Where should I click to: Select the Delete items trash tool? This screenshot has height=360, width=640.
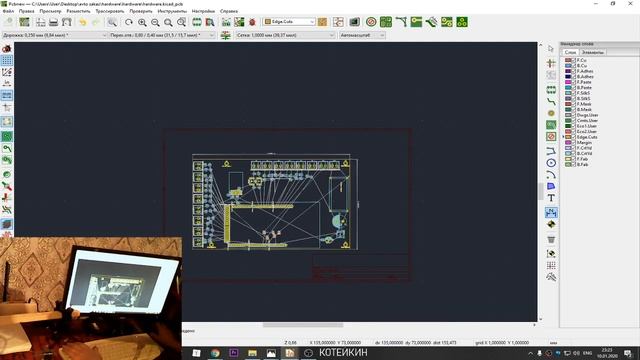[551, 239]
